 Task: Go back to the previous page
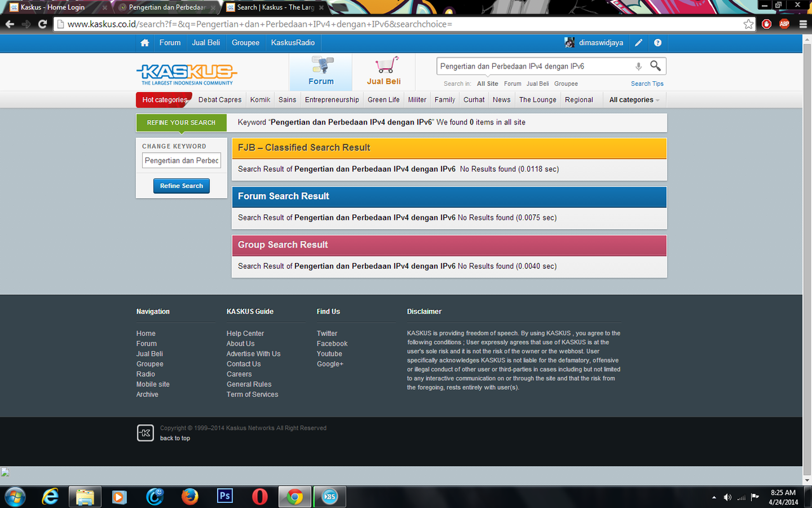point(10,24)
